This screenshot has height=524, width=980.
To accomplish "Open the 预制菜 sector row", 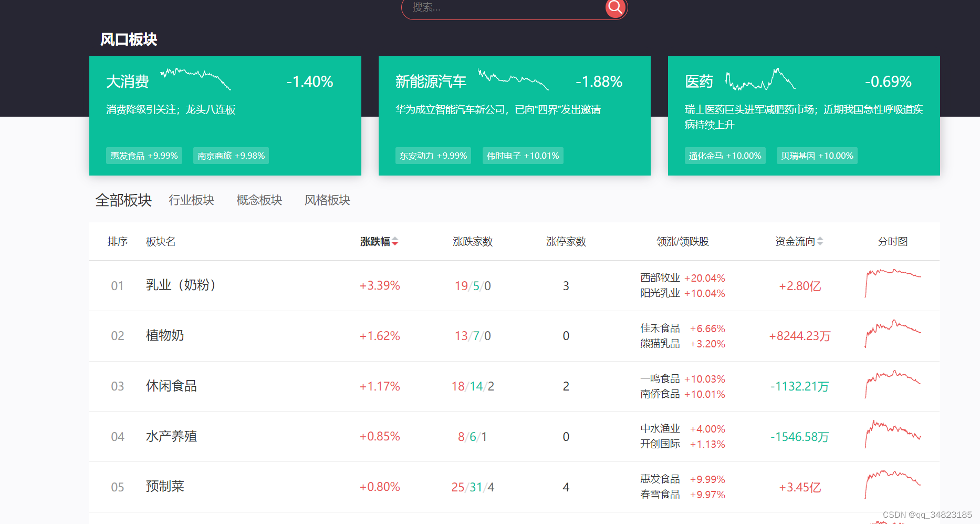I will (515, 487).
